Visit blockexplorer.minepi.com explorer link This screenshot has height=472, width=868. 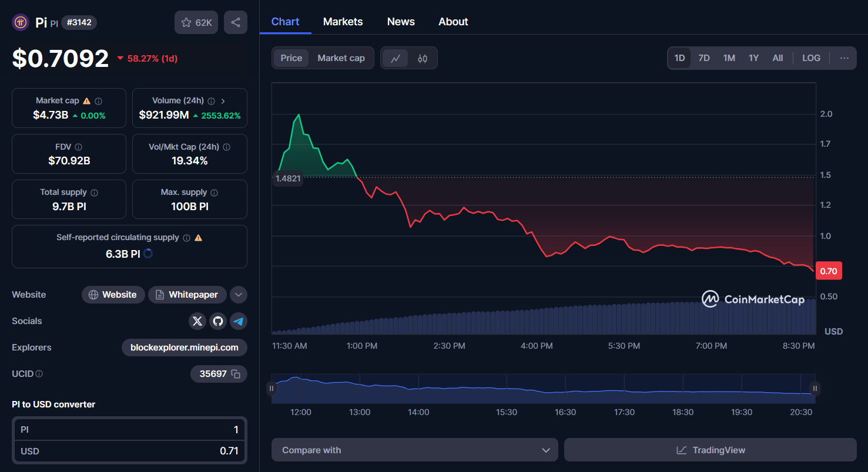click(184, 348)
